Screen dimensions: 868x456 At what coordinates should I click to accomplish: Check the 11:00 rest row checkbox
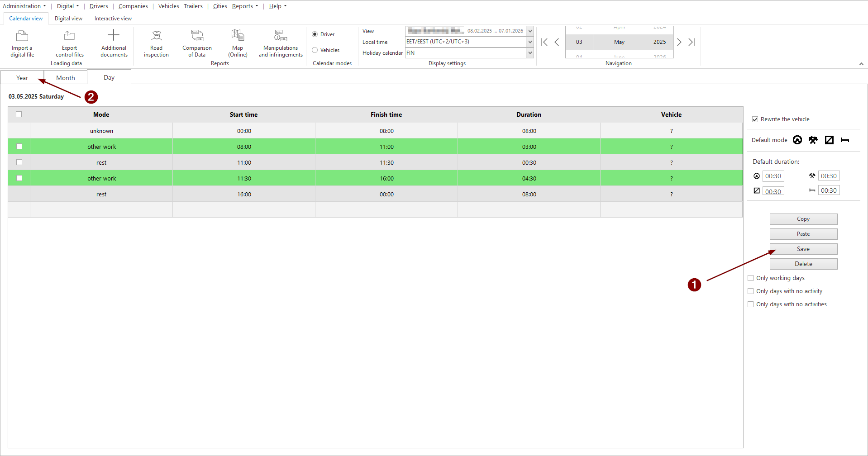[19, 162]
